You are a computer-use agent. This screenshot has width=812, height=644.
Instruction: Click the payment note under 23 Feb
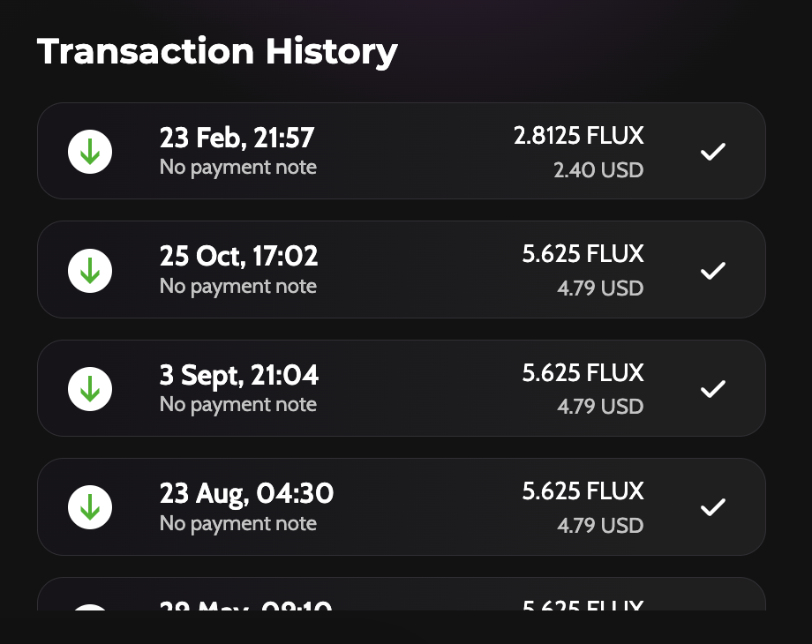pyautogui.click(x=237, y=168)
